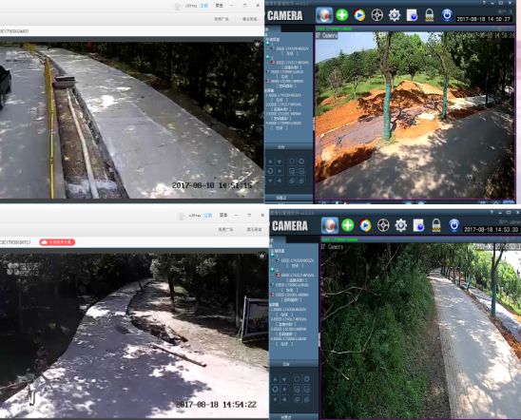The height and width of the screenshot is (420, 521).
Task: Collapse PTZ panel header, lower IP Camera window
Action: coord(294,364)
